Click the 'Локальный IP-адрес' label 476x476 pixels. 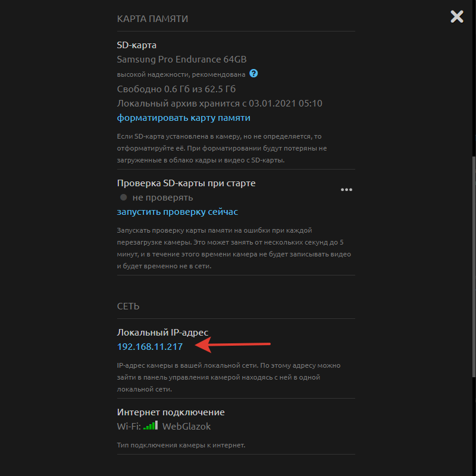(x=162, y=332)
